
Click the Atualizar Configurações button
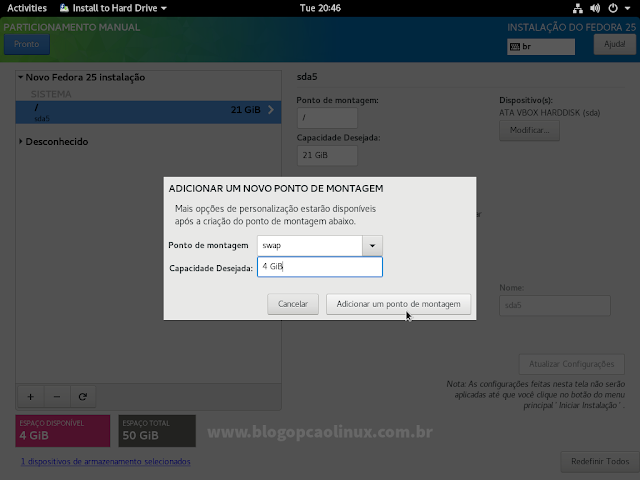[x=571, y=364]
